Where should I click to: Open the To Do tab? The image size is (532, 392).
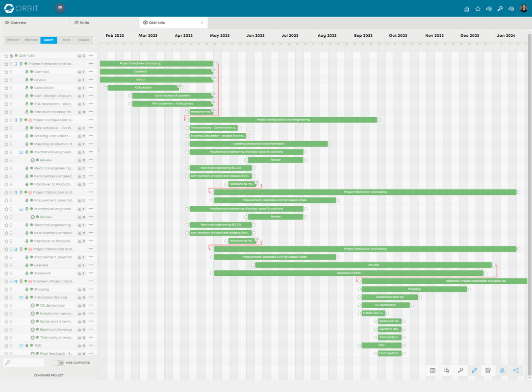(x=84, y=23)
